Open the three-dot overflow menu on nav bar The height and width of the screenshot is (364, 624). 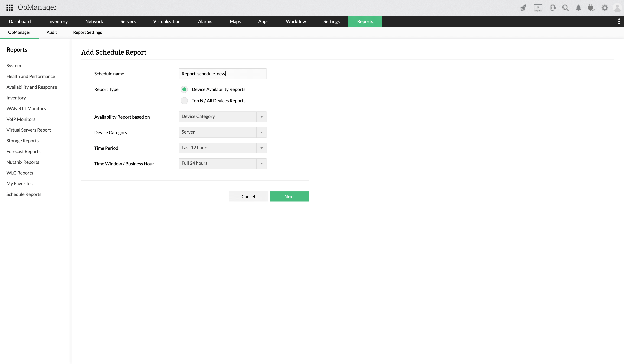[619, 22]
